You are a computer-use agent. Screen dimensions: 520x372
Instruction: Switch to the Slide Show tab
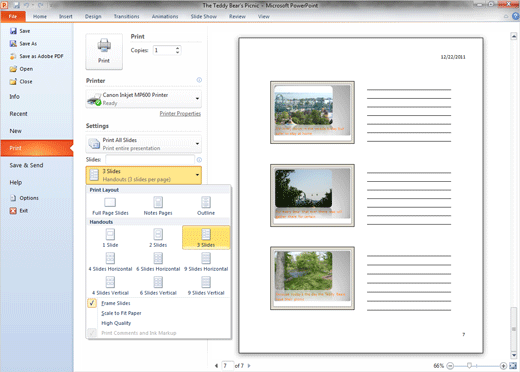pyautogui.click(x=204, y=16)
